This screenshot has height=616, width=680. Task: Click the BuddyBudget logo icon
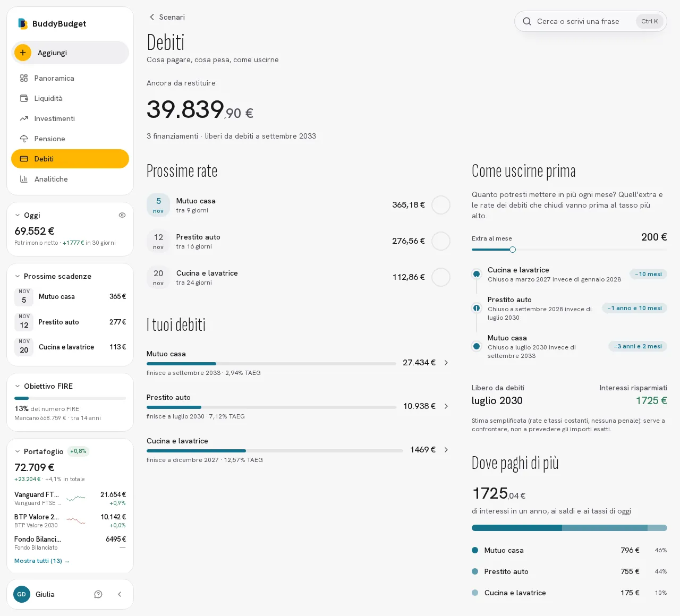coord(22,23)
